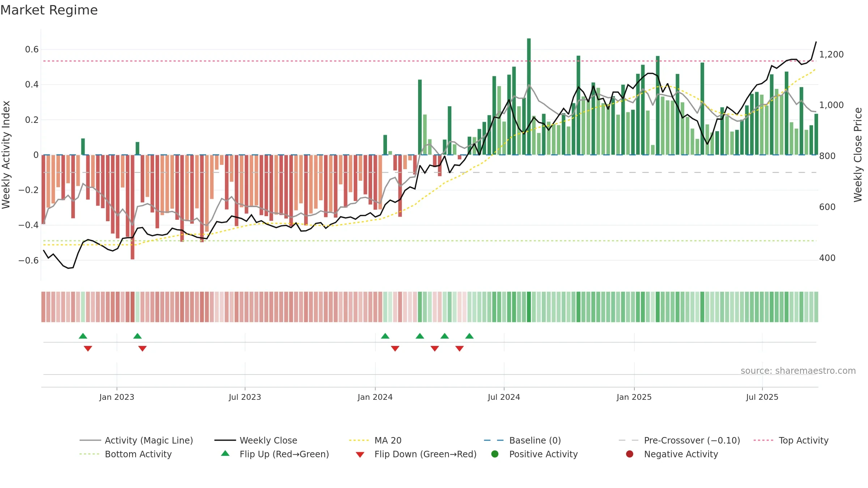This screenshot has height=488, width=868.
Task: Click the −0.6 activity axis tick
Action: tap(29, 260)
